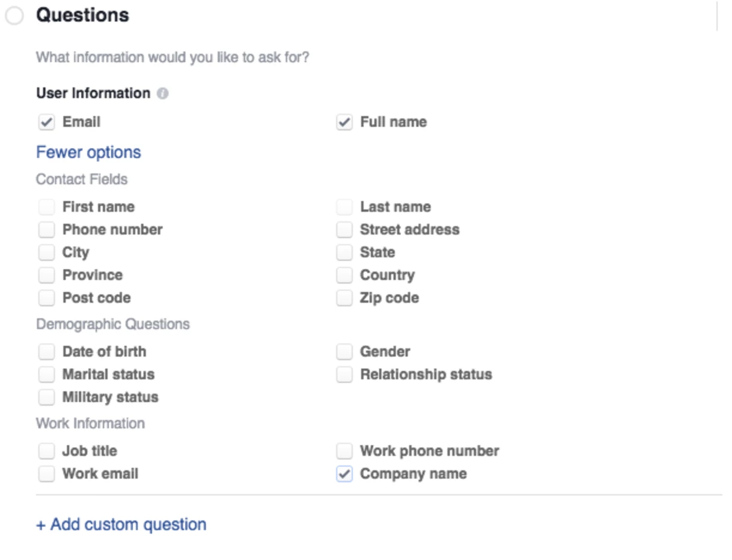
Task: Check the Street address field
Action: (x=344, y=230)
